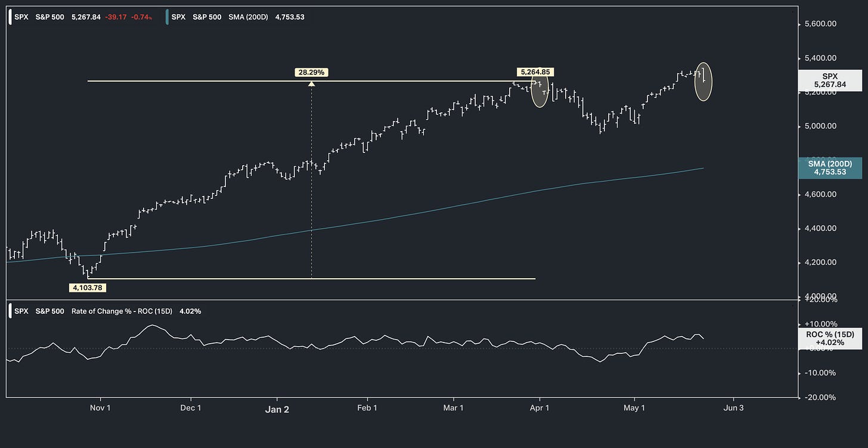Click the Nov 1 date axis label
Image resolution: width=868 pixels, height=448 pixels.
tap(101, 408)
